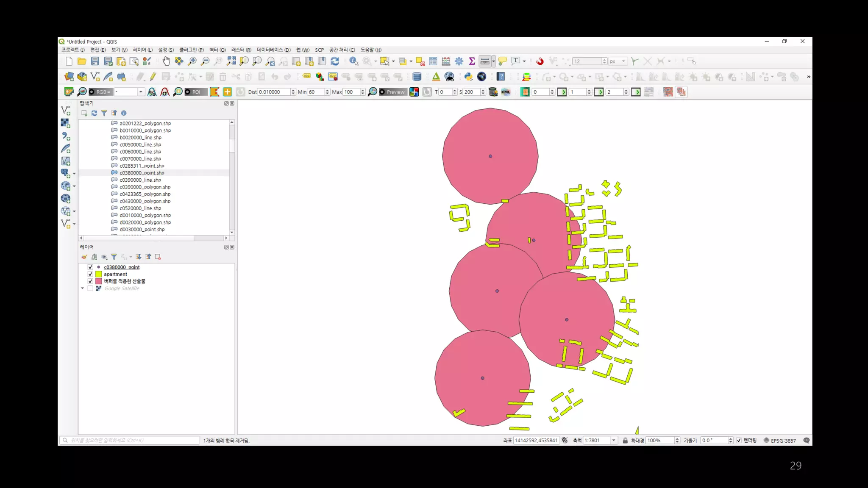
Task: Expand the Google Satellite layer group
Action: [83, 288]
